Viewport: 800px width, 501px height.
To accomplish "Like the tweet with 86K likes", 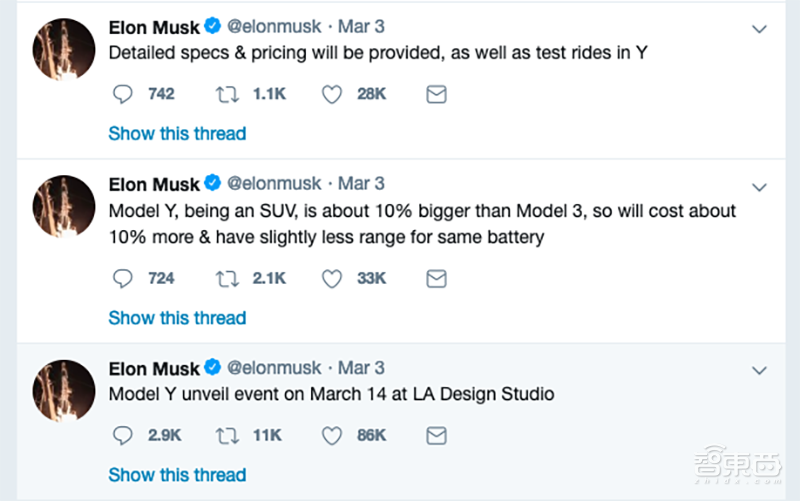I will [332, 436].
